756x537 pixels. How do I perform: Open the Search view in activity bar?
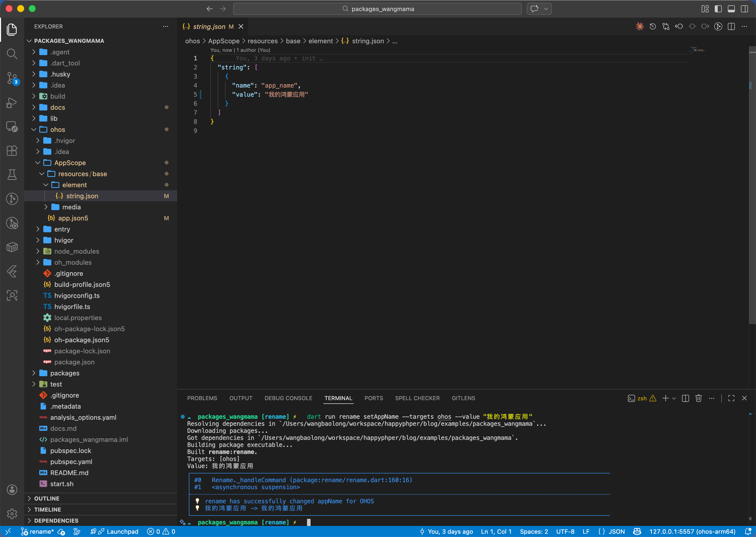coord(12,54)
